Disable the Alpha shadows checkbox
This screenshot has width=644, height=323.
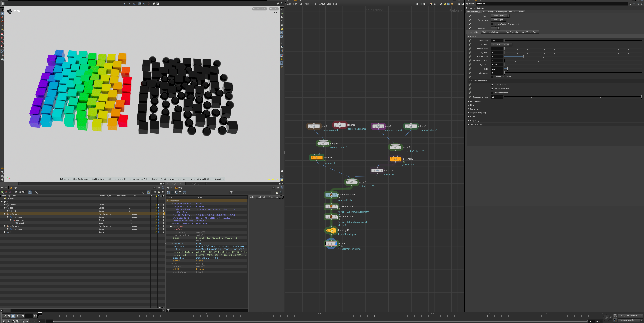click(x=492, y=85)
